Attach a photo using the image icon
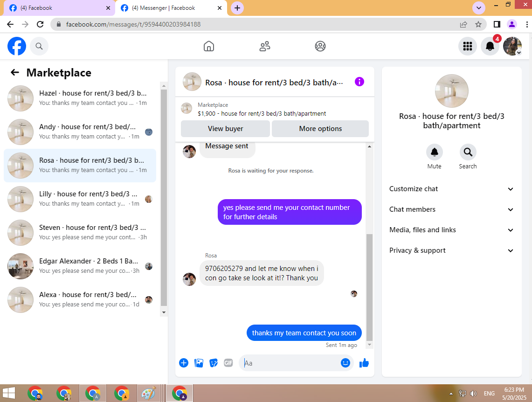Screen dimensions: 532x402 [x=199, y=363]
